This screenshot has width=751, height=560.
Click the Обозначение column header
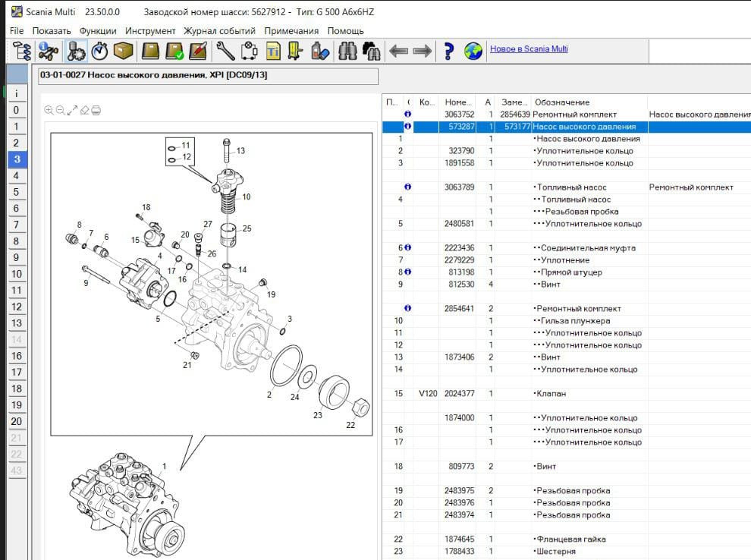point(562,102)
